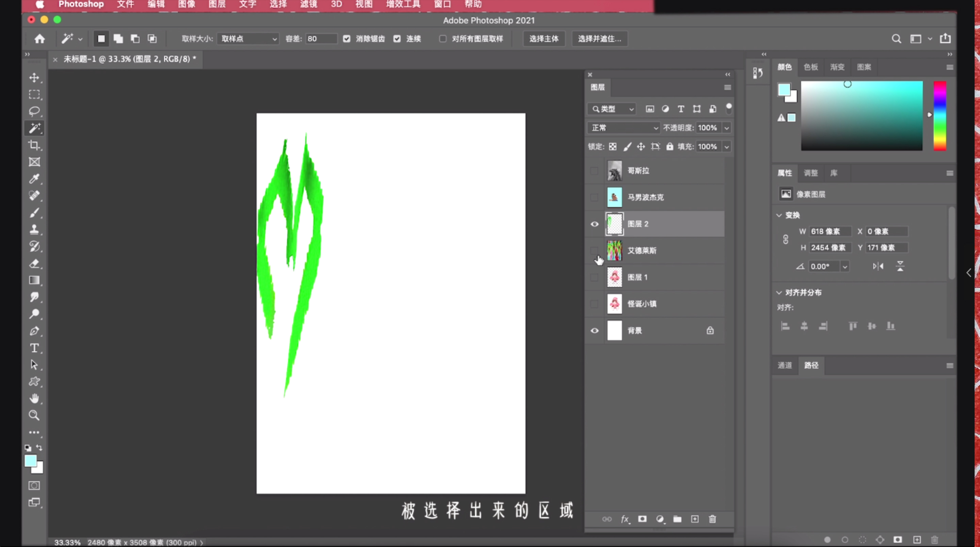Click the 选择主体 button
The height and width of the screenshot is (547, 980).
[544, 39]
